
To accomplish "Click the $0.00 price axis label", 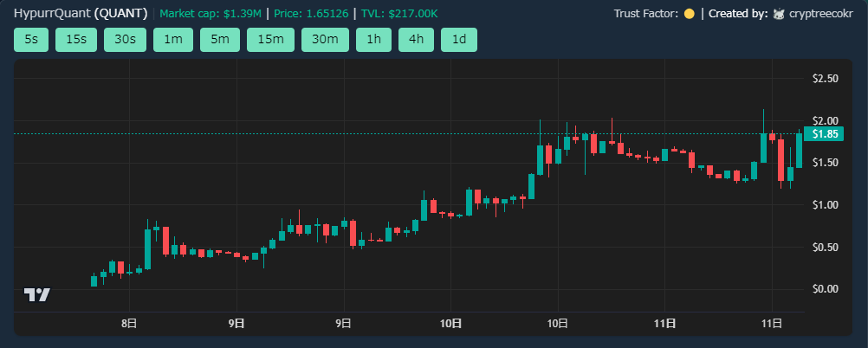I will (825, 289).
